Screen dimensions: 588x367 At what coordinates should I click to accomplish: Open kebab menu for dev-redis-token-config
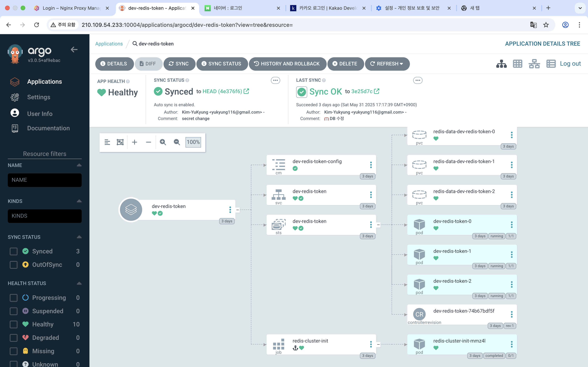click(371, 165)
